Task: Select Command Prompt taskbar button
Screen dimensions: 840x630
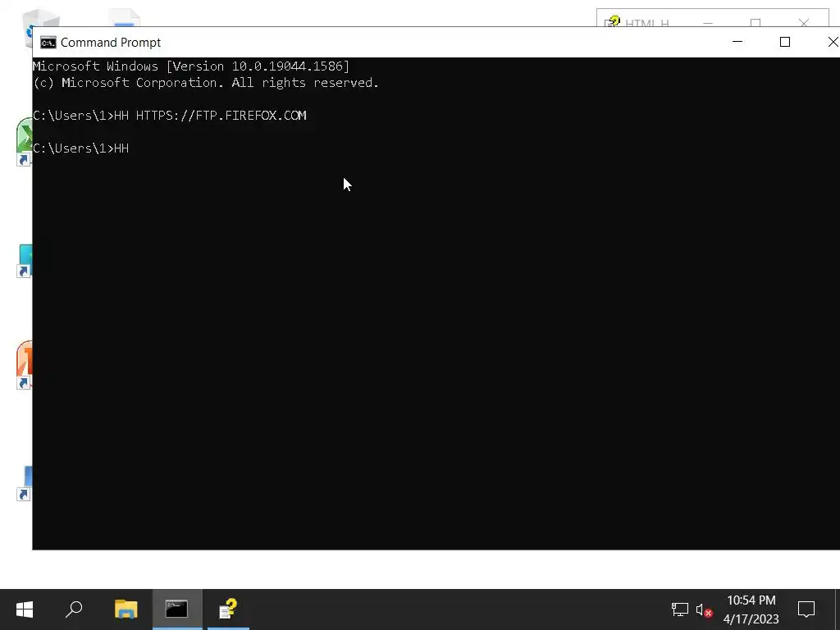Action: click(177, 609)
